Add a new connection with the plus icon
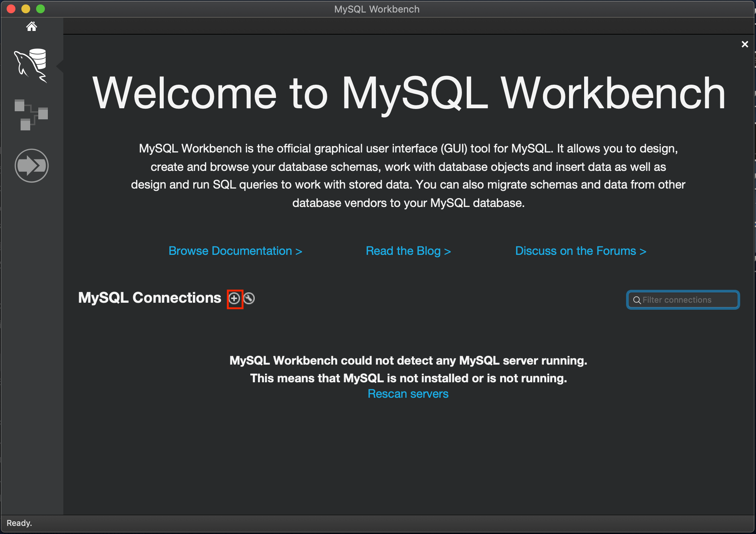This screenshot has width=756, height=534. pyautogui.click(x=234, y=298)
